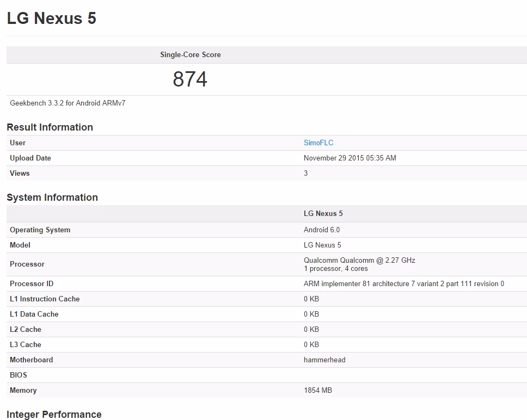527x420 pixels.
Task: Click the hammerhead motherboard value
Action: coord(324,360)
